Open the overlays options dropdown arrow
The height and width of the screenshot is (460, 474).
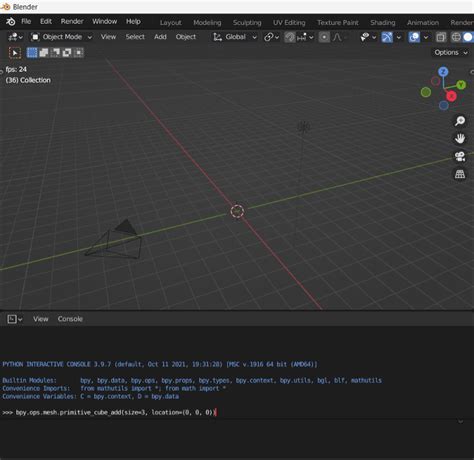426,37
